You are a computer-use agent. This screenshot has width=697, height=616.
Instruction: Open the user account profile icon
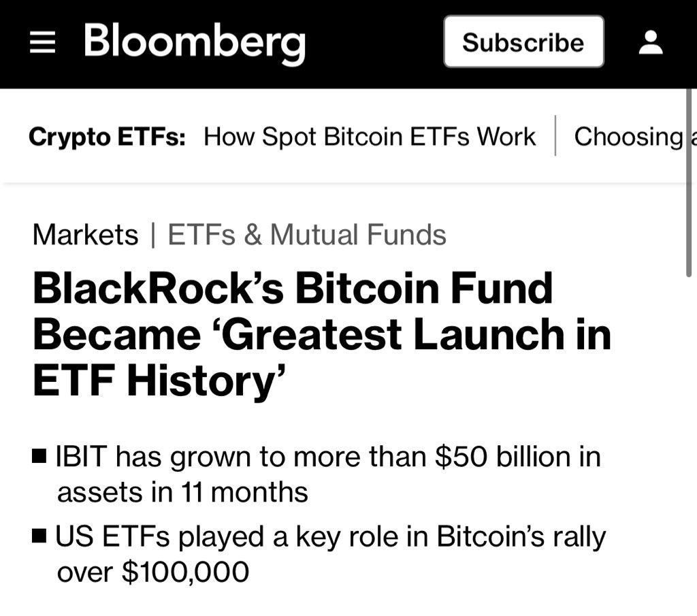[x=651, y=43]
